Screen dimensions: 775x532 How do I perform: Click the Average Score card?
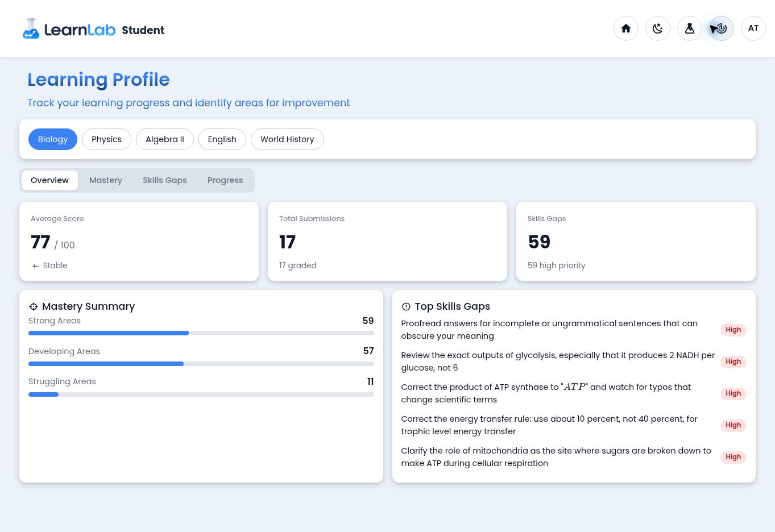coord(139,242)
